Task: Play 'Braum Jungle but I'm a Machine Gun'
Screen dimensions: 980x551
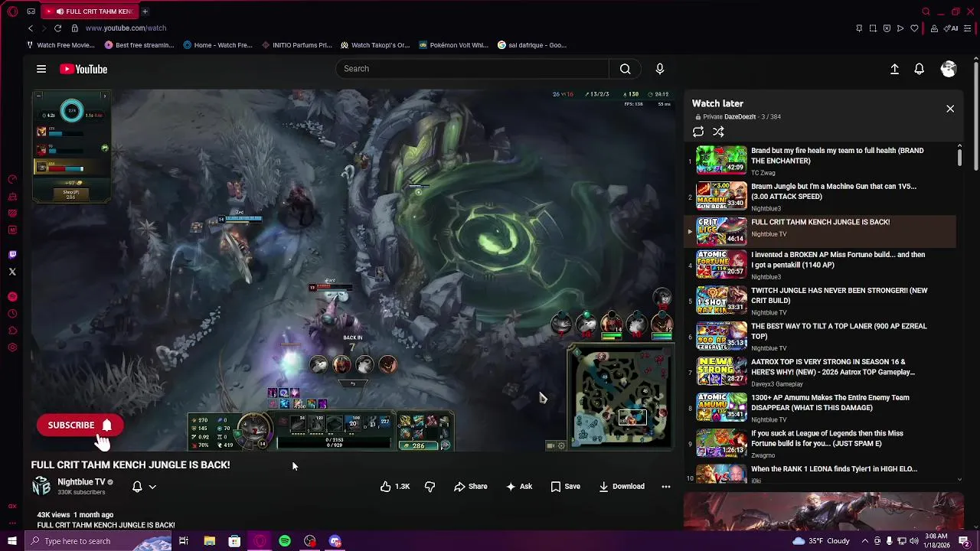Action: [x=821, y=196]
